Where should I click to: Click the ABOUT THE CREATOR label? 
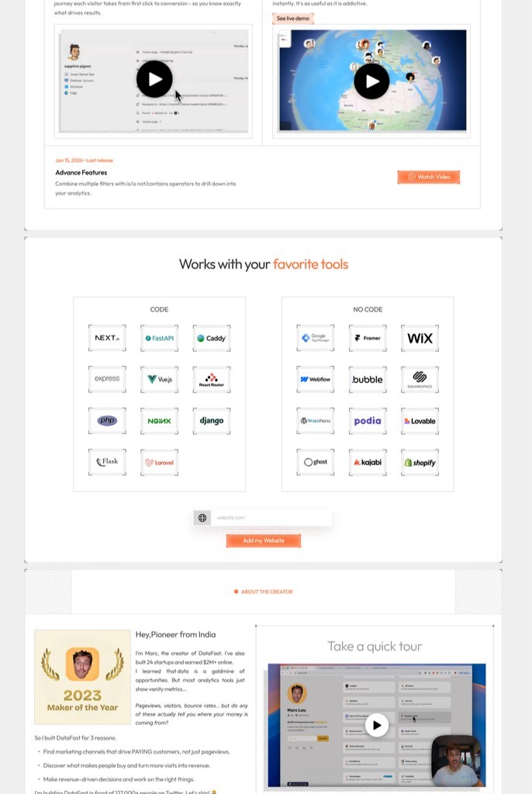click(x=267, y=592)
